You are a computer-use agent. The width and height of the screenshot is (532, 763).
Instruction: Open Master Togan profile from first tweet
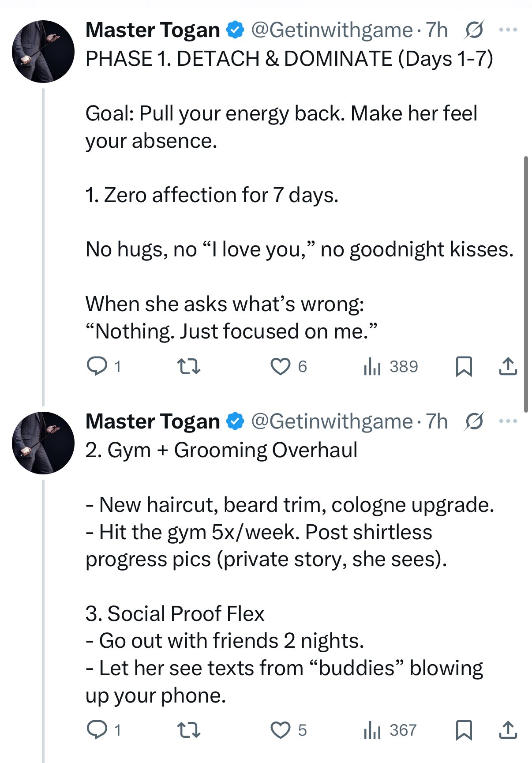coord(153,30)
